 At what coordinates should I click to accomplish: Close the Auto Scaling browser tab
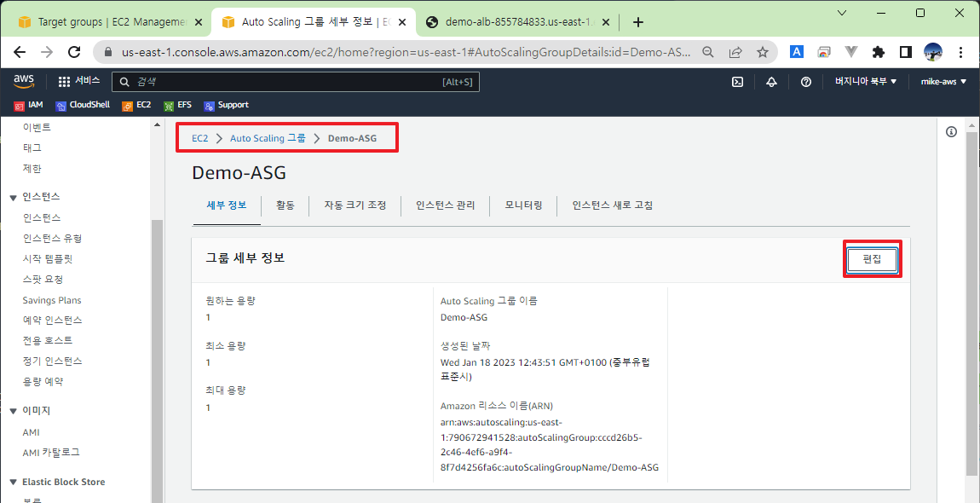(402, 22)
